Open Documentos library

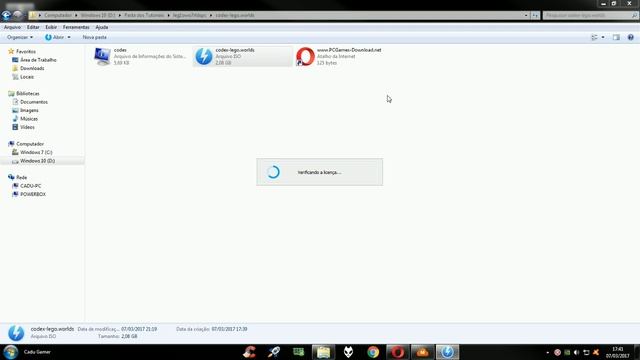click(x=33, y=102)
